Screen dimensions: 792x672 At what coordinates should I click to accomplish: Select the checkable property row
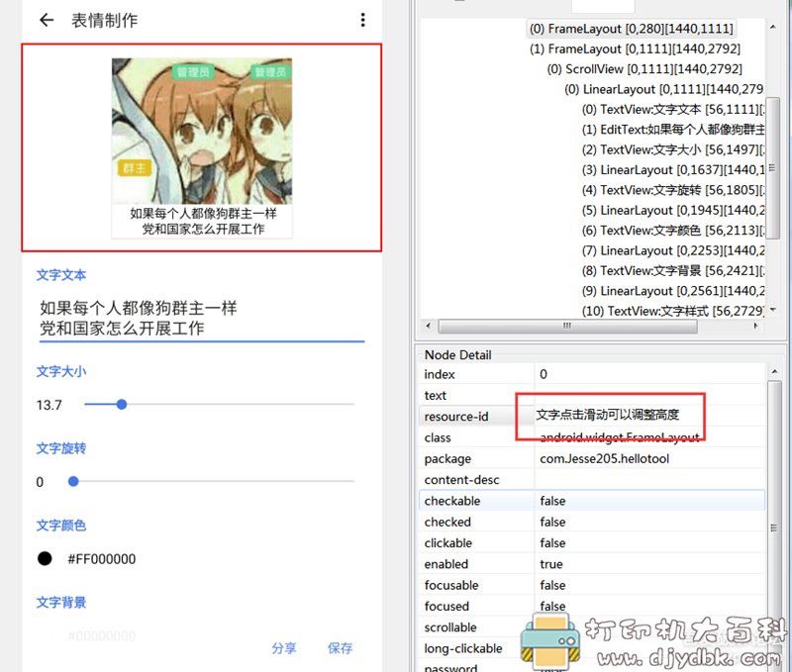coord(592,501)
